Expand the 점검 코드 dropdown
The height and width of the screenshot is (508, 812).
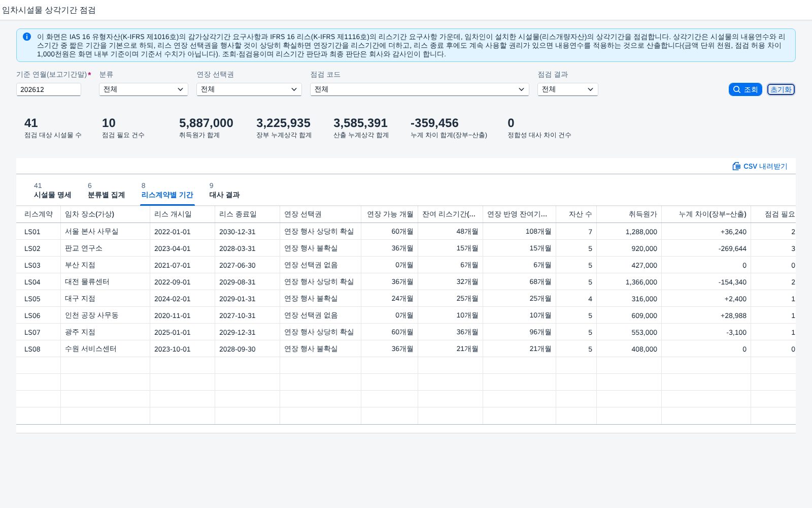(x=419, y=89)
